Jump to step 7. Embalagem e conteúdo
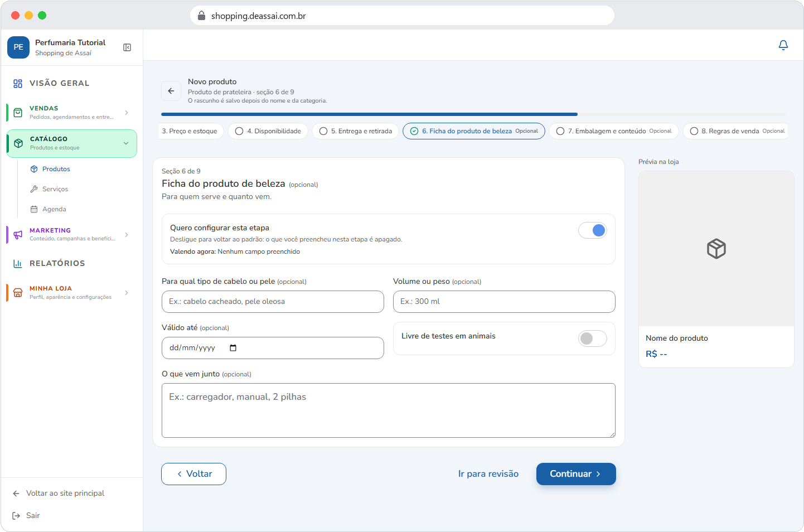 click(x=614, y=131)
